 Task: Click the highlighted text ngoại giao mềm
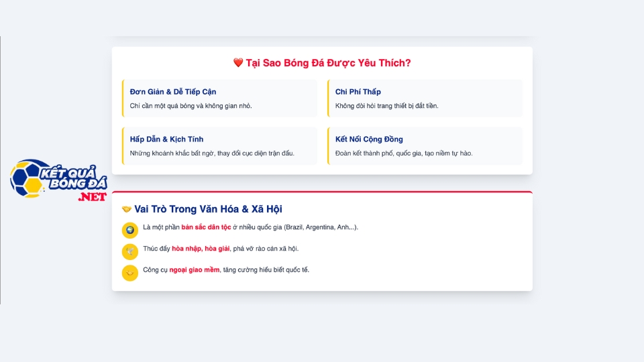tap(195, 269)
